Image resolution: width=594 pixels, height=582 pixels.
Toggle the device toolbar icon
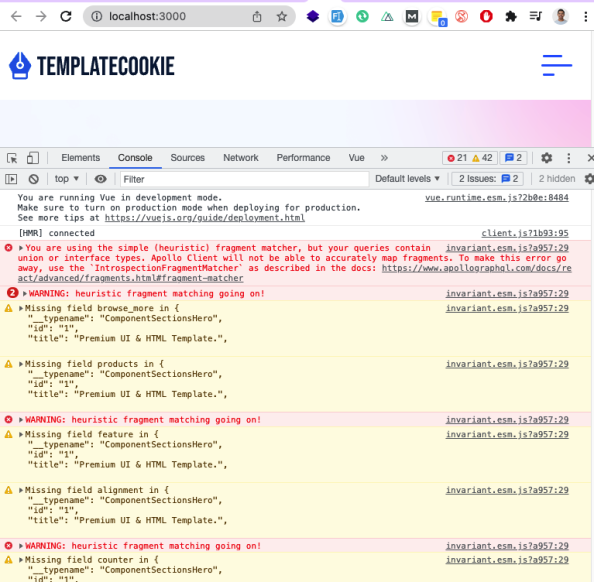33,158
